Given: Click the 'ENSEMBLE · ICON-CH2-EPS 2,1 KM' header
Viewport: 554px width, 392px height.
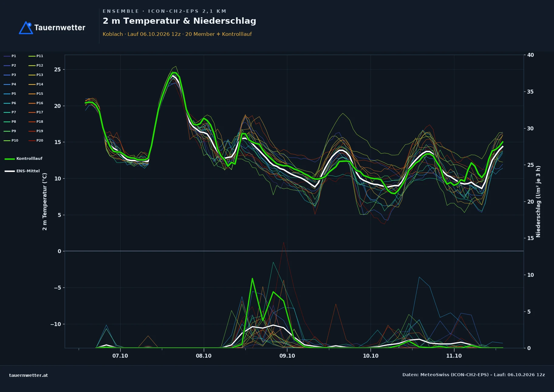Looking at the screenshot, I should [x=164, y=11].
